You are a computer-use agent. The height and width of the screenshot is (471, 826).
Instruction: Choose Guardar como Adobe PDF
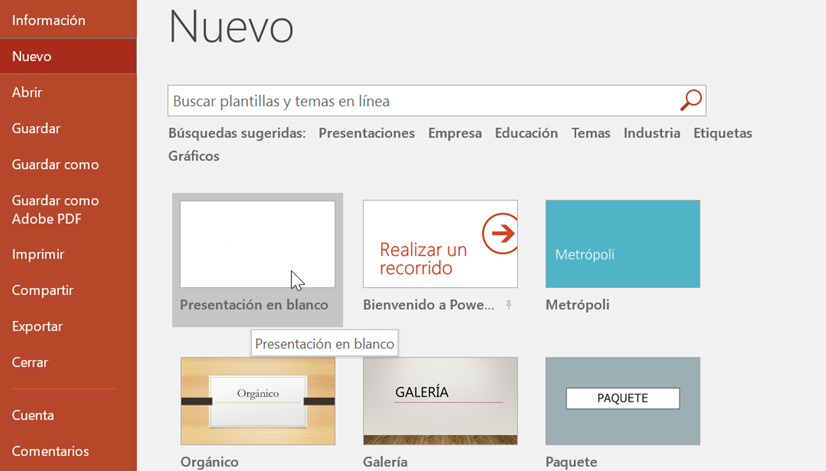point(55,210)
